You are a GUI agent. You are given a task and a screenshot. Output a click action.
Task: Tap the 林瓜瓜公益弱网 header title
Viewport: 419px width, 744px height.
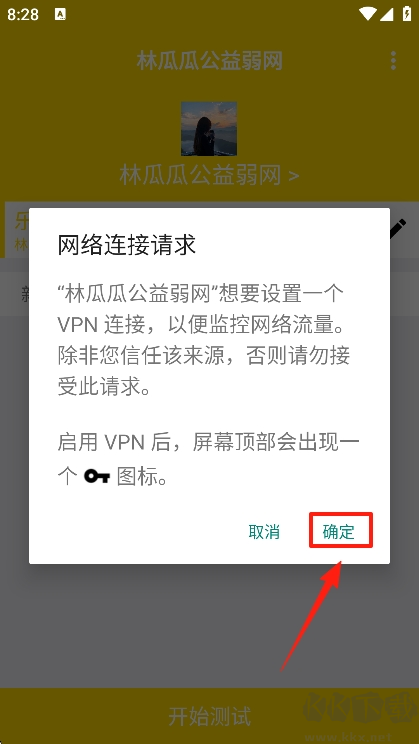tap(209, 61)
